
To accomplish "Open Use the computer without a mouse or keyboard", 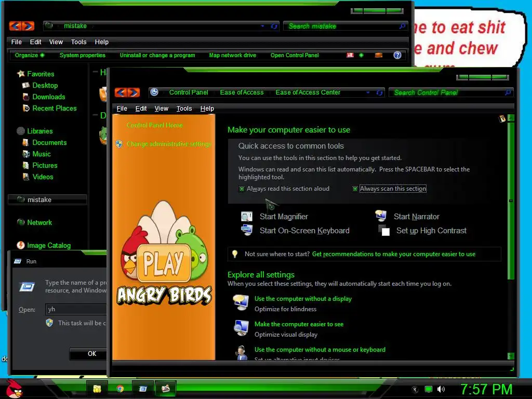I will 320,350.
